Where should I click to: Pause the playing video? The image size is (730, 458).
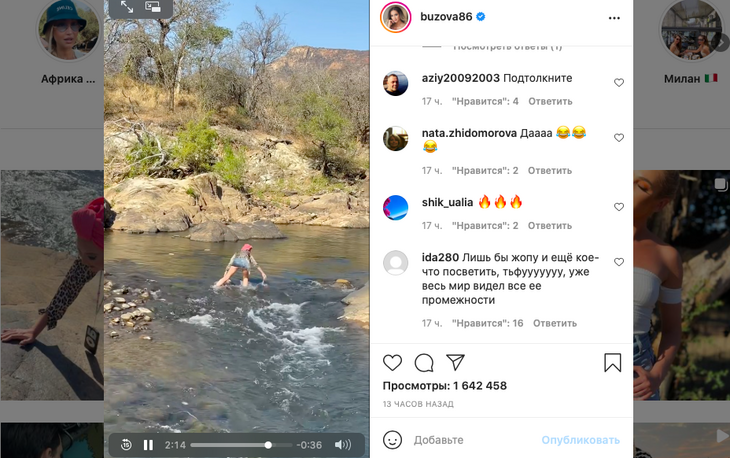click(x=148, y=445)
